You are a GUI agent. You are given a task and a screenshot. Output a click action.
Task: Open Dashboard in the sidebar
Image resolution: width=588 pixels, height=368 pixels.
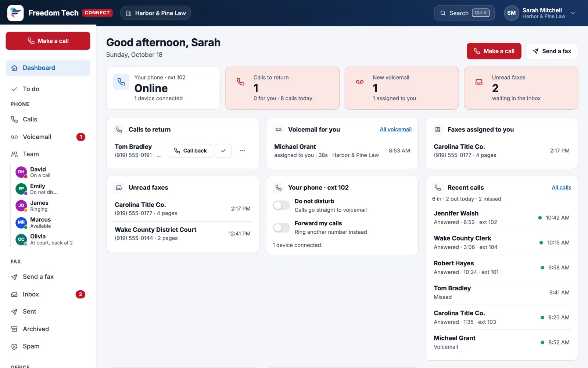(x=48, y=68)
